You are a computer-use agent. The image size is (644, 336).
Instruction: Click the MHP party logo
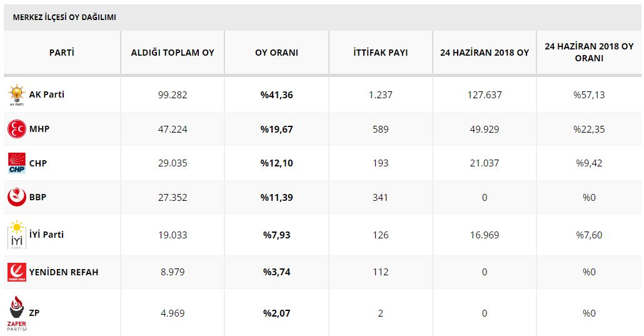(16, 130)
